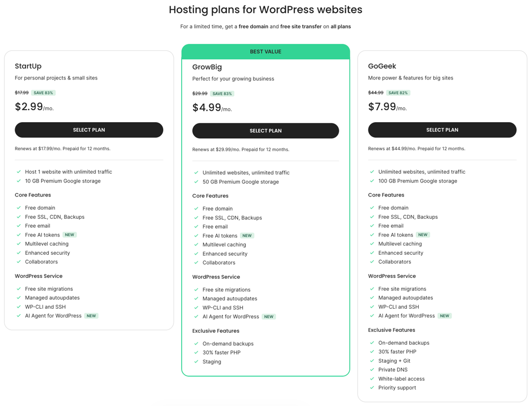Click NEW badge beside GrowBig Free AI tokens
The height and width of the screenshot is (406, 532).
coord(247,235)
